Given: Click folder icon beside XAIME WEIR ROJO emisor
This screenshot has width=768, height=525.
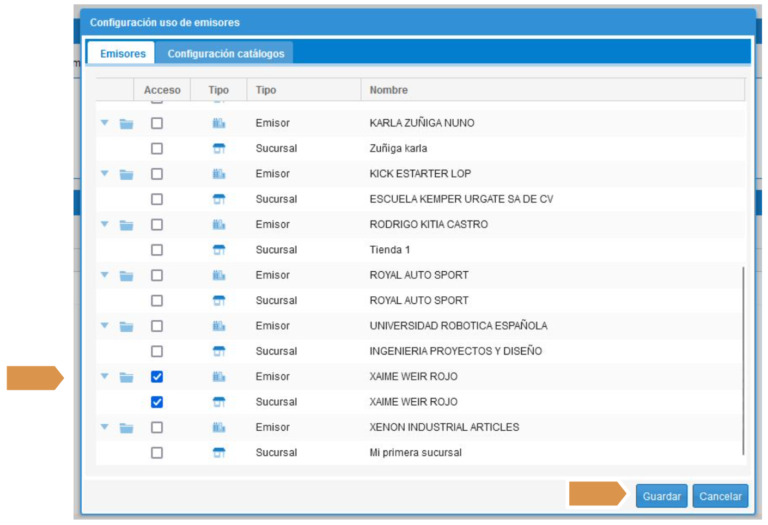Looking at the screenshot, I should pos(126,377).
